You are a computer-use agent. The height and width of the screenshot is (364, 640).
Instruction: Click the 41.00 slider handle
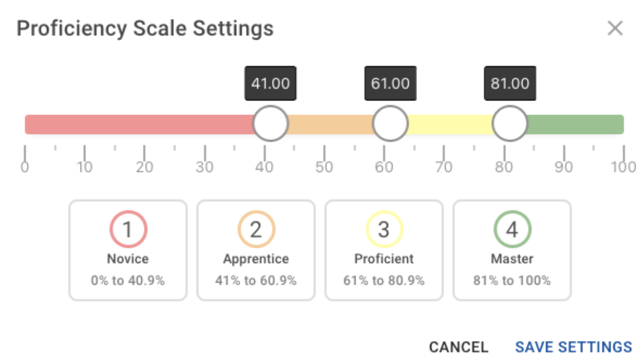[x=270, y=124]
